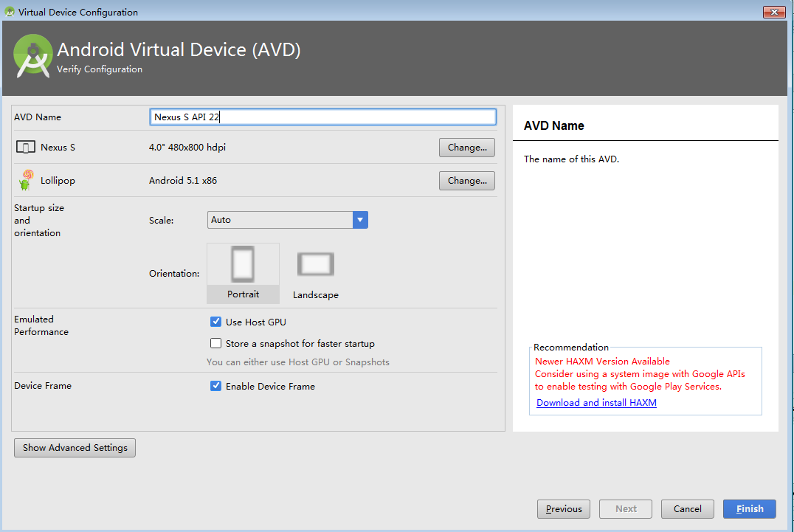
Task: Click the title bar Android app icon
Action: [10, 12]
